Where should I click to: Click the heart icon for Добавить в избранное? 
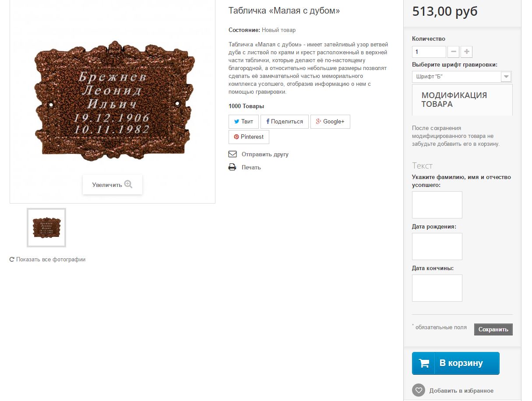tap(419, 390)
